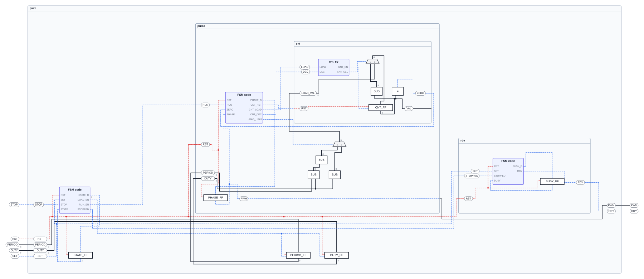Select RDY pill right of BUSY_FF
The width and height of the screenshot is (644, 279).
[580, 182]
